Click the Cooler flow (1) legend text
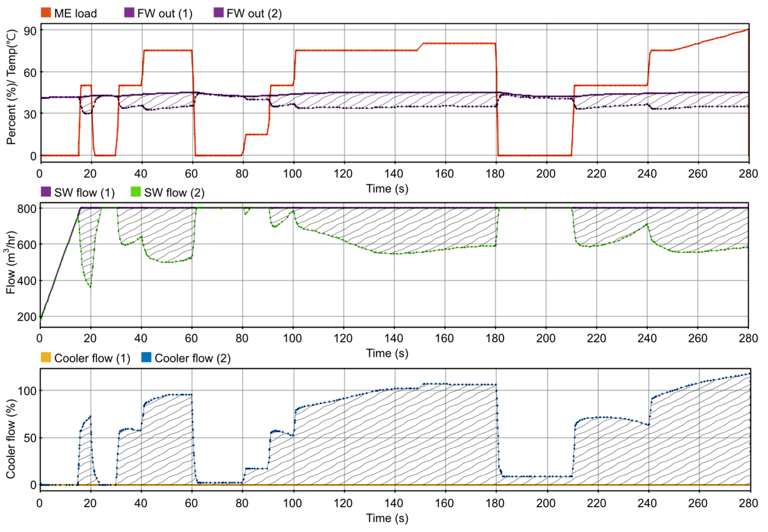 point(92,358)
